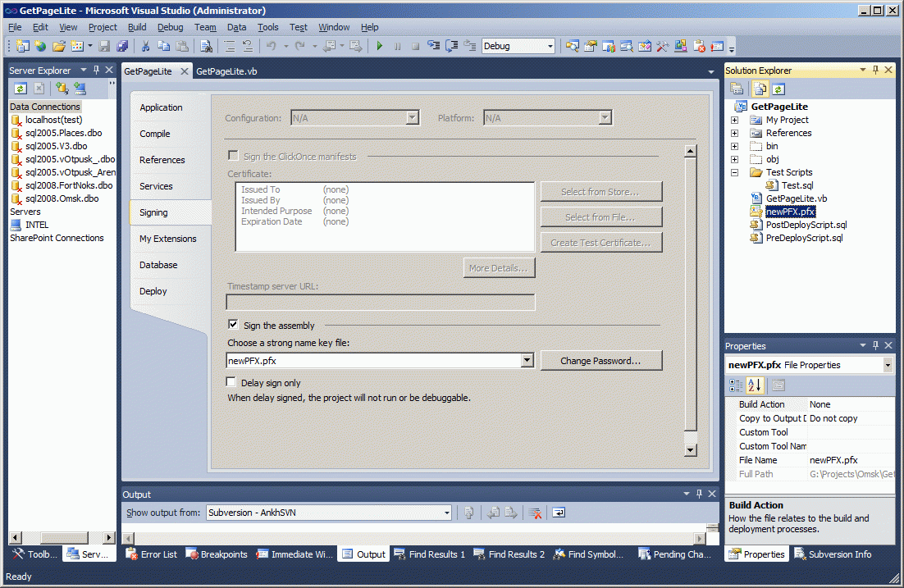904x588 pixels.
Task: Pin the Server Explorer panel
Action: (x=96, y=70)
